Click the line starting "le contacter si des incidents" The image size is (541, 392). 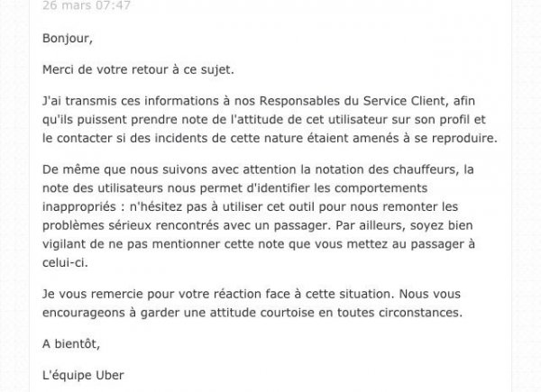[x=270, y=138]
